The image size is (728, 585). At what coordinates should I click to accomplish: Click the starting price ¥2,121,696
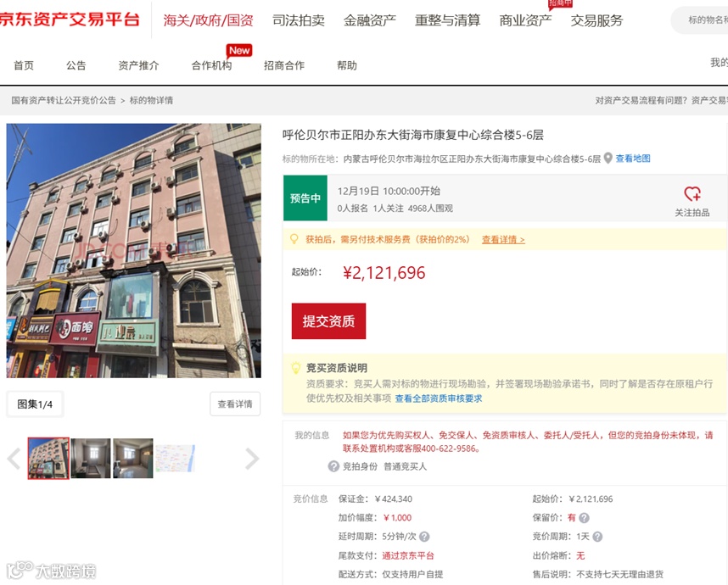pos(384,273)
